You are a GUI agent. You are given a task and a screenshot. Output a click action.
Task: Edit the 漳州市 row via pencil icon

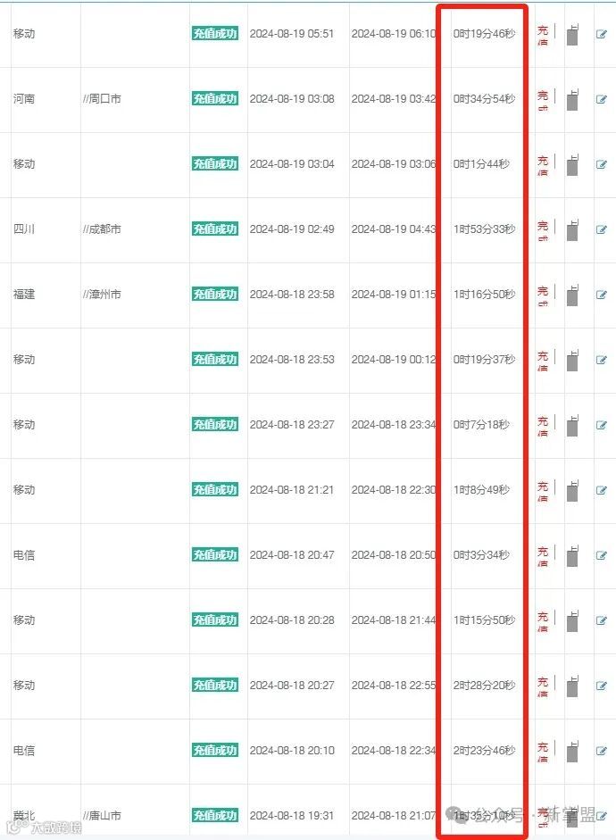coord(602,295)
